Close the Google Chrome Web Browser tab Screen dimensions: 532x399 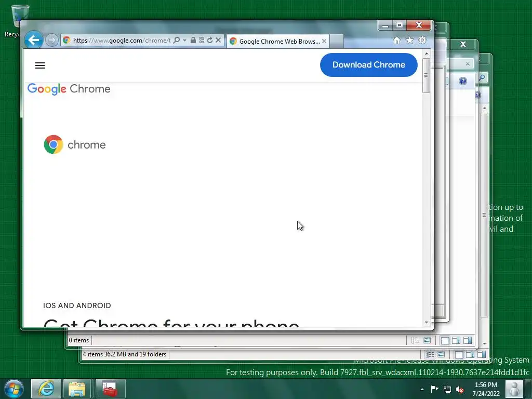324,41
